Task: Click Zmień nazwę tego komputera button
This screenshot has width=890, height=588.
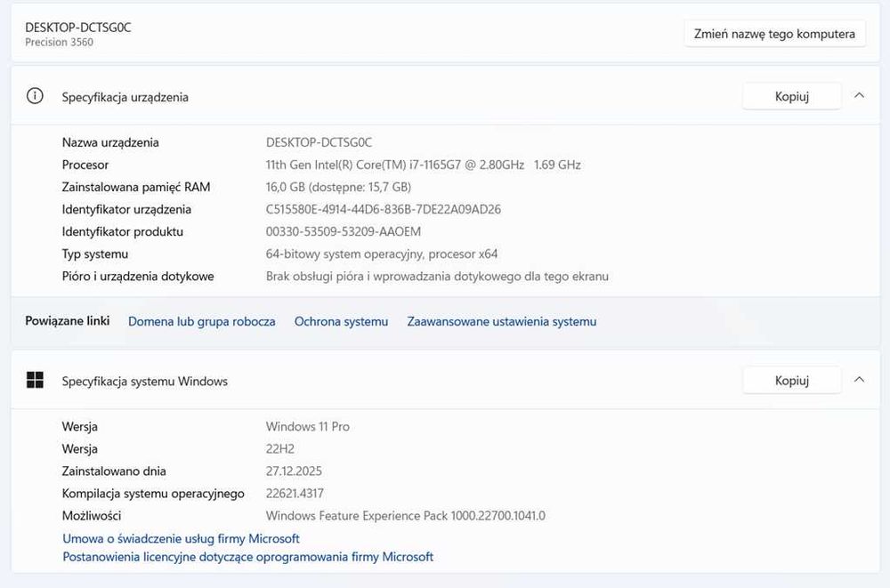Action: (x=774, y=34)
